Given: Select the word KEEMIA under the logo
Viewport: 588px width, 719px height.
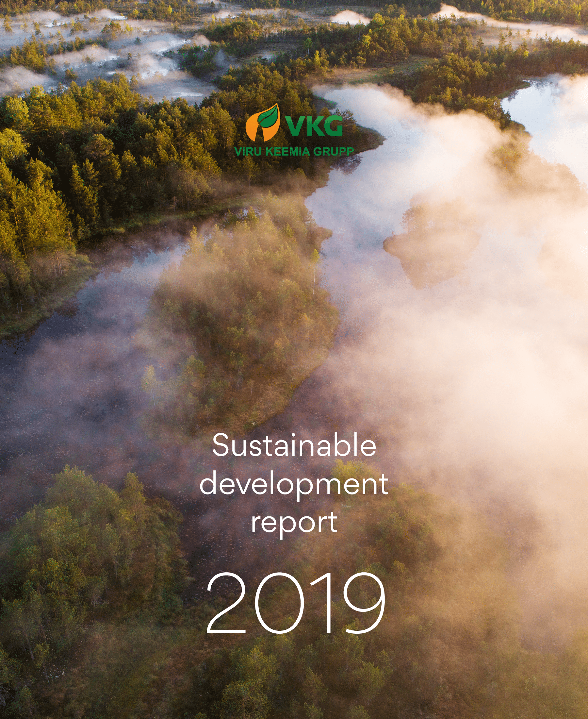Looking at the screenshot, I should click(x=288, y=151).
